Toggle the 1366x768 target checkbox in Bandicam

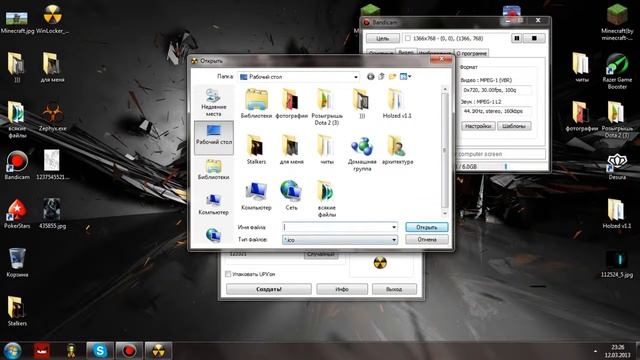407,38
